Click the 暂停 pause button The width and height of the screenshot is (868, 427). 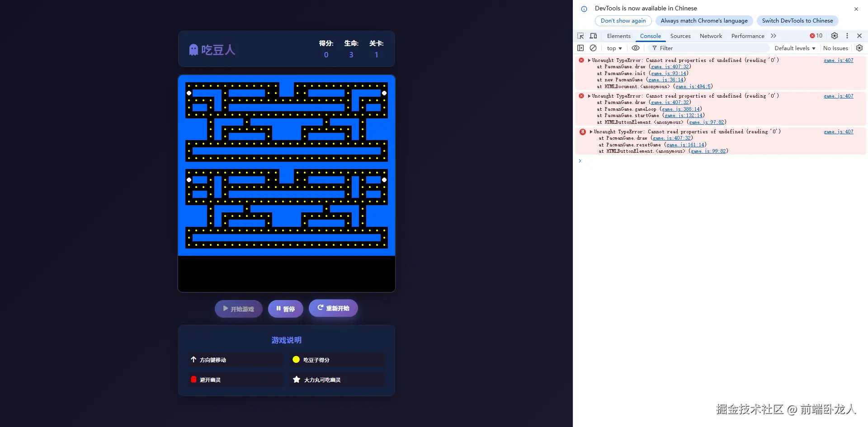pyautogui.click(x=285, y=309)
